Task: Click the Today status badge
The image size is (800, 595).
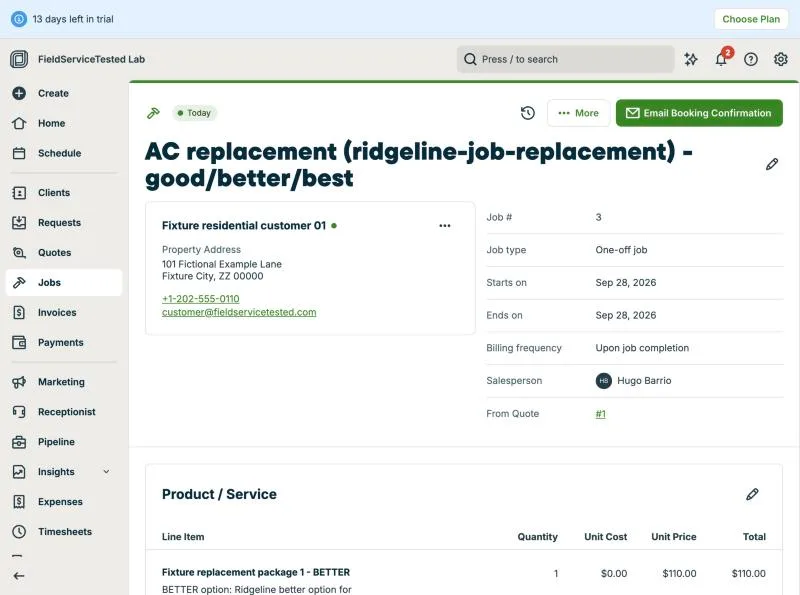Action: coord(194,113)
